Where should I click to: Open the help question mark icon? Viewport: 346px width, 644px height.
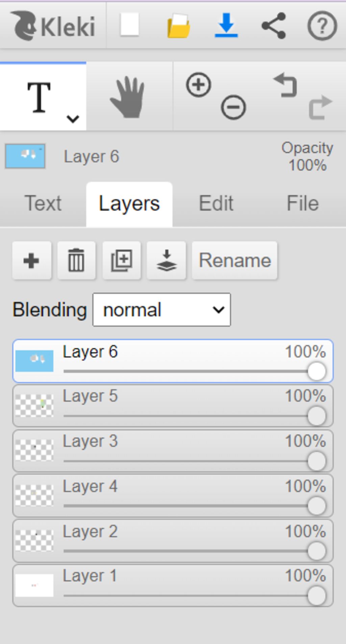pyautogui.click(x=322, y=26)
